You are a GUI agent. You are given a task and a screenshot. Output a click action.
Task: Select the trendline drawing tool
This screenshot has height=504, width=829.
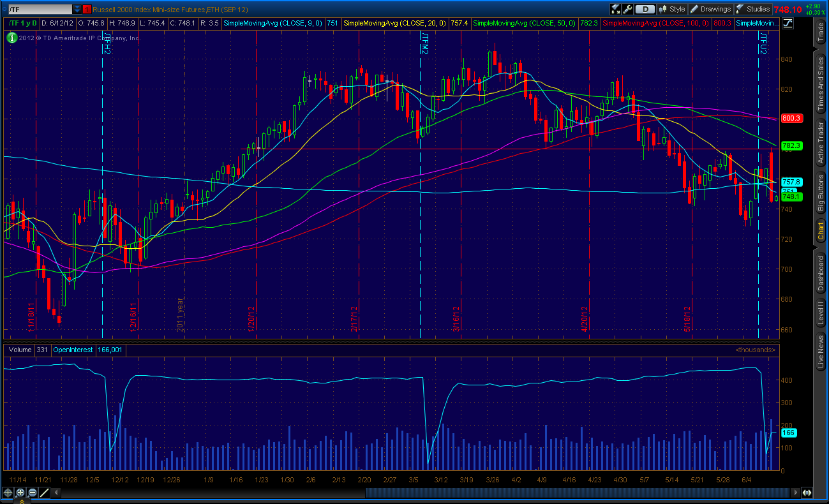click(44, 492)
